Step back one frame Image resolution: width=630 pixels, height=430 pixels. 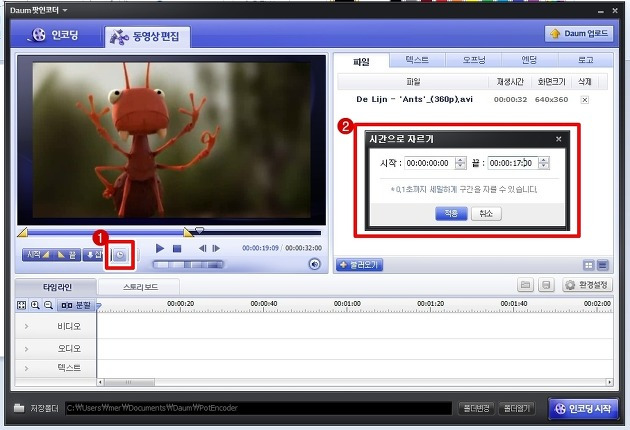(x=202, y=249)
